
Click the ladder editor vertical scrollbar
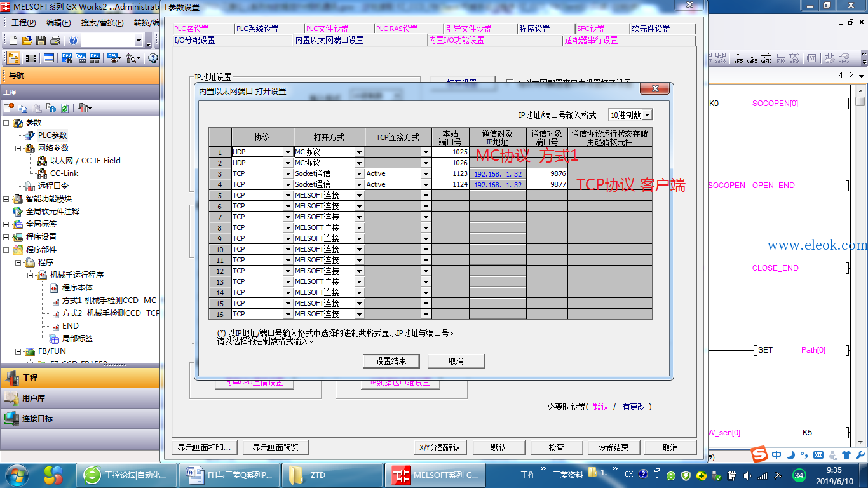coord(860,267)
